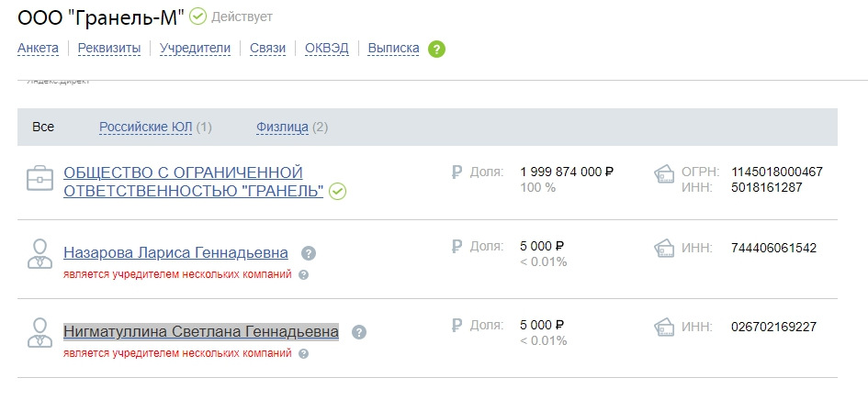The height and width of the screenshot is (400, 868).
Task: Click the card icon next to ОГРН
Action: [x=663, y=173]
